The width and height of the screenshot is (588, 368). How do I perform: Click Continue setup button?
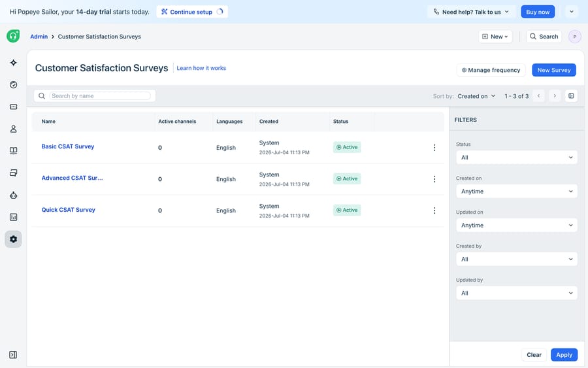pos(192,12)
